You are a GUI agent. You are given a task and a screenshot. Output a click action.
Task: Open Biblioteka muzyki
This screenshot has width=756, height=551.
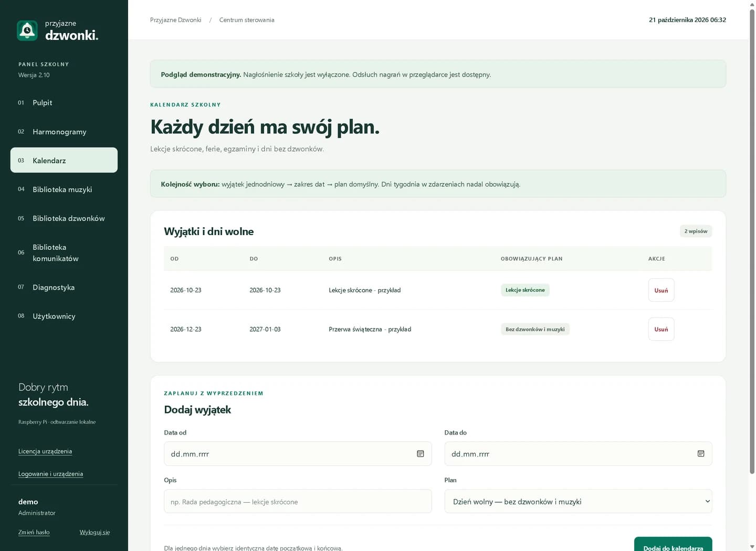click(x=64, y=189)
